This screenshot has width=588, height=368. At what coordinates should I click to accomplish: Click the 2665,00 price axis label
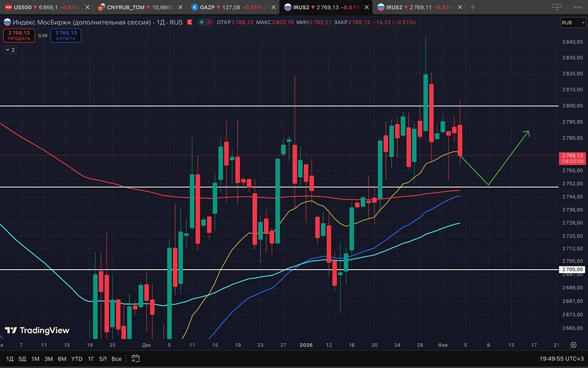pyautogui.click(x=573, y=328)
